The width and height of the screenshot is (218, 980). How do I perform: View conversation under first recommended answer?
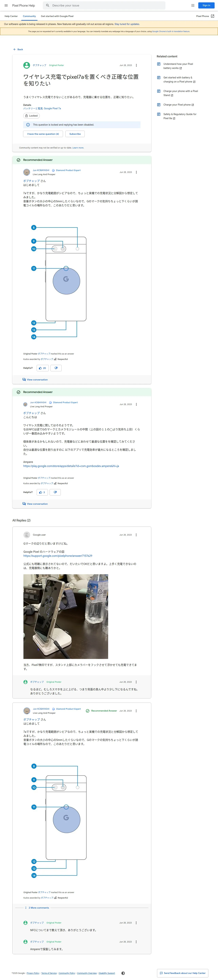pyautogui.click(x=35, y=380)
